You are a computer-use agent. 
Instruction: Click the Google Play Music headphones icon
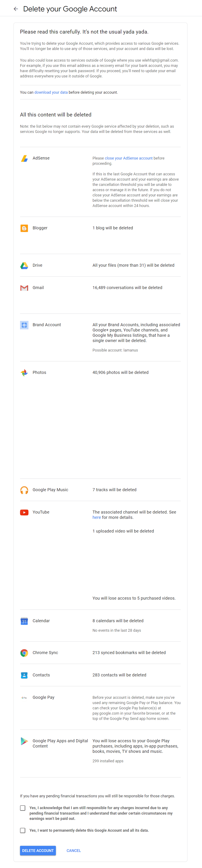(x=24, y=490)
